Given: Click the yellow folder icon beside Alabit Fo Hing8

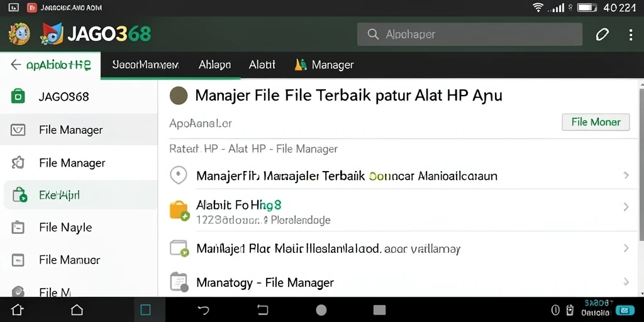Looking at the screenshot, I should [179, 210].
